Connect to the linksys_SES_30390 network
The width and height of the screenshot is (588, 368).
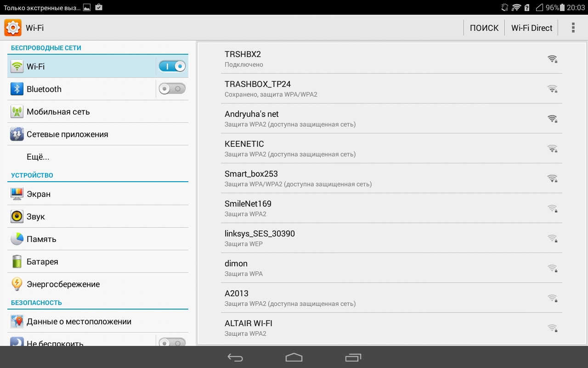(x=391, y=238)
